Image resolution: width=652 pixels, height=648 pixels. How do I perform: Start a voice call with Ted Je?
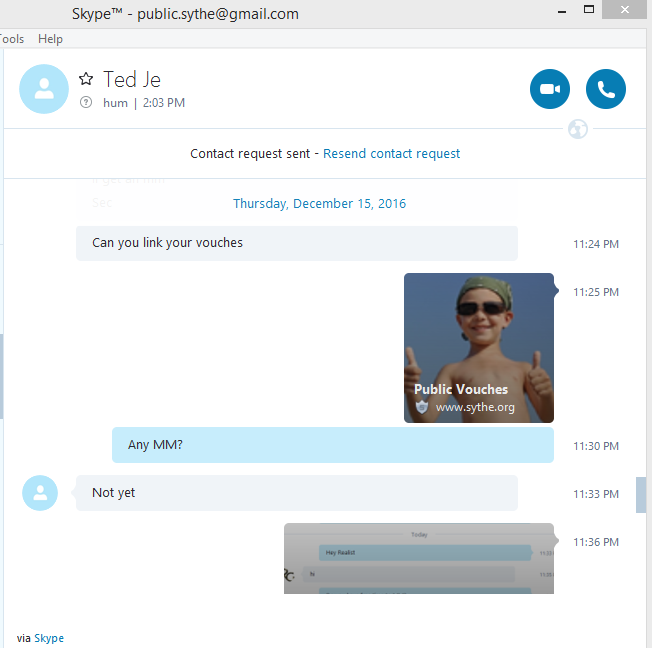click(605, 89)
